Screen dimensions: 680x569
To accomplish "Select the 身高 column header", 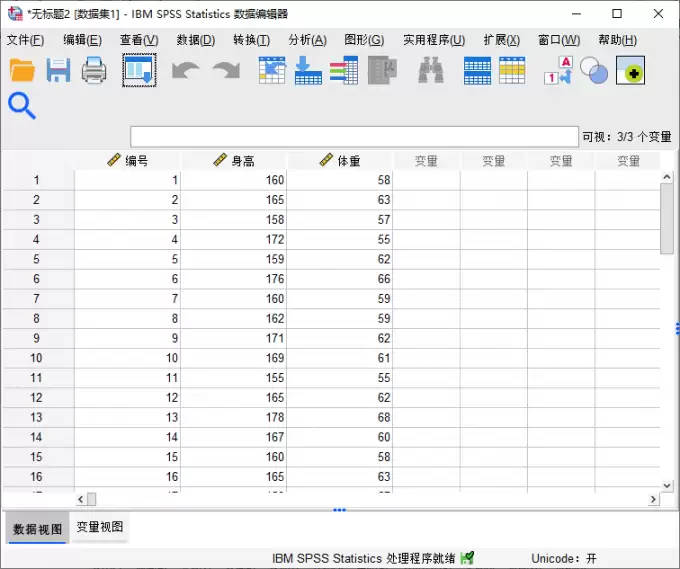I will [234, 161].
